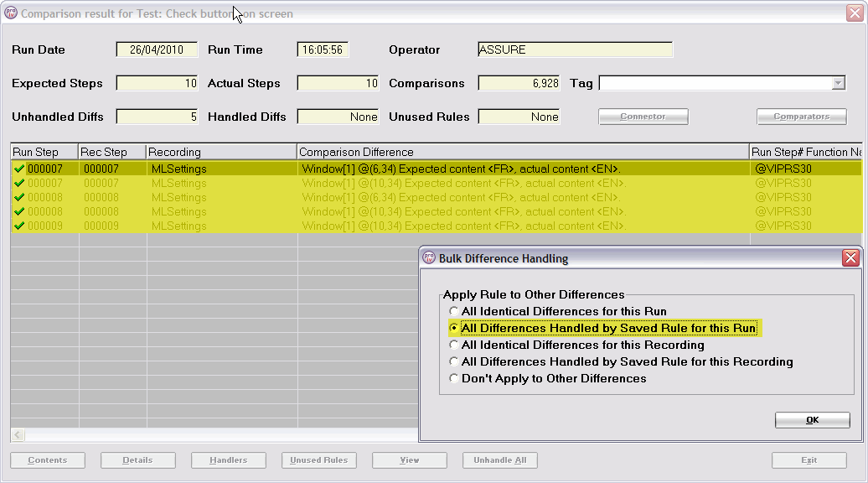
Task: Select row 000009 MLSettings
Action: point(437,226)
